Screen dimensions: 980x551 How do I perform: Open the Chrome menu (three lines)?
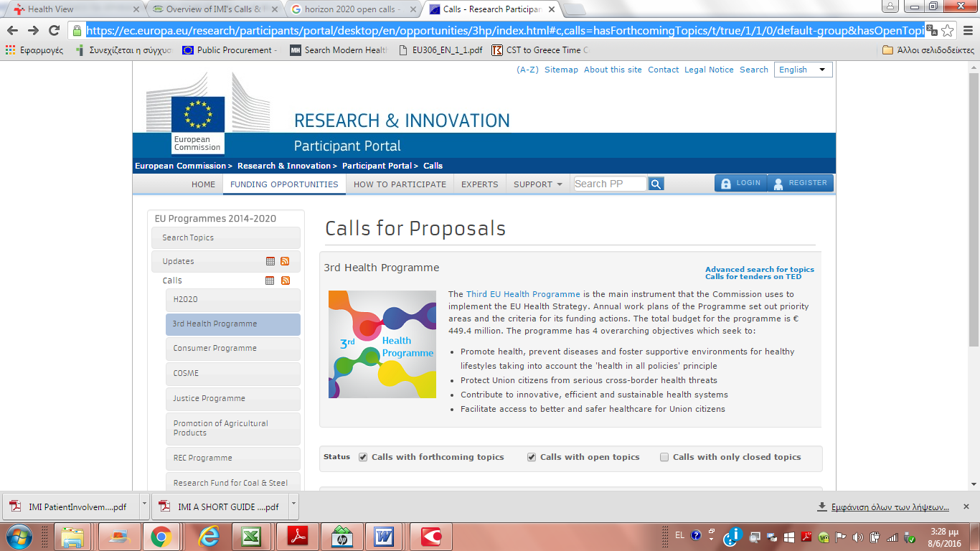tap(966, 30)
